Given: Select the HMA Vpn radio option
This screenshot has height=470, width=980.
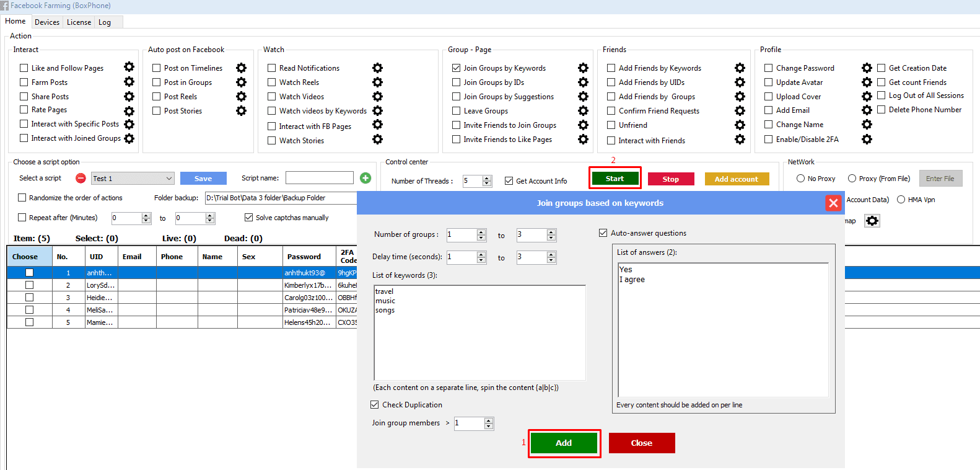Looking at the screenshot, I should [901, 199].
